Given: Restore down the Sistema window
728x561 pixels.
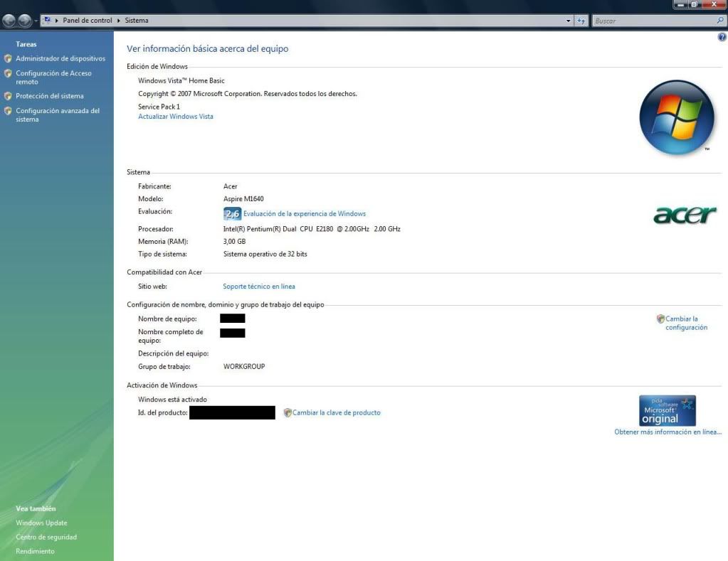Looking at the screenshot, I should click(x=694, y=4).
